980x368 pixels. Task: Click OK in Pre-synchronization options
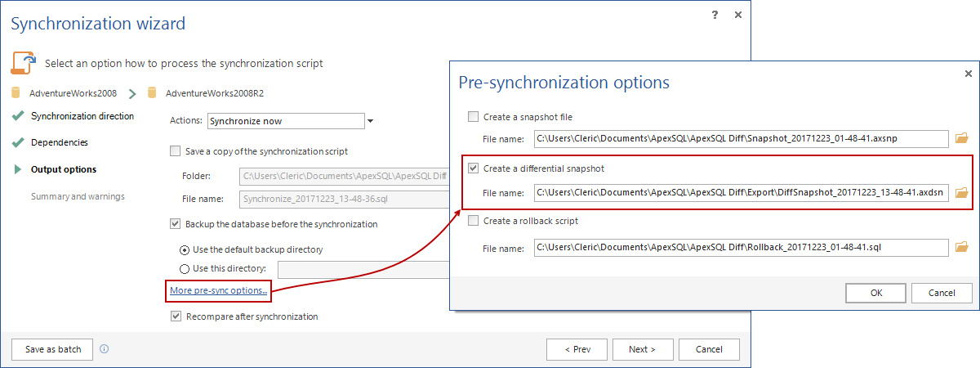pyautogui.click(x=875, y=293)
